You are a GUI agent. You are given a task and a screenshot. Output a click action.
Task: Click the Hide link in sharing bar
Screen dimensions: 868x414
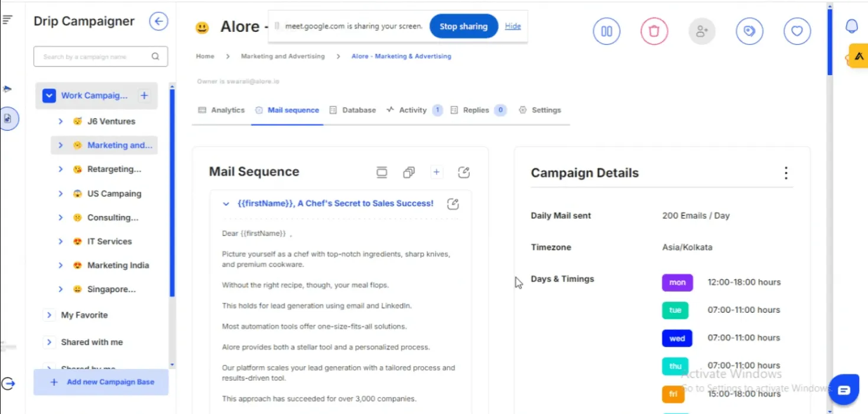tap(513, 26)
